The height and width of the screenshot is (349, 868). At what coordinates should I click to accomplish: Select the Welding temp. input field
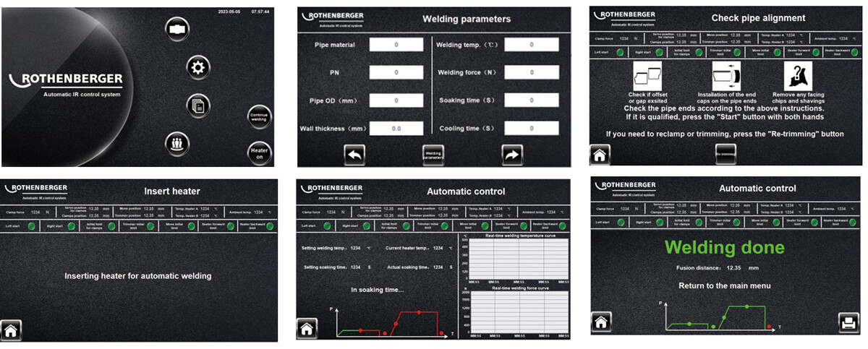532,45
